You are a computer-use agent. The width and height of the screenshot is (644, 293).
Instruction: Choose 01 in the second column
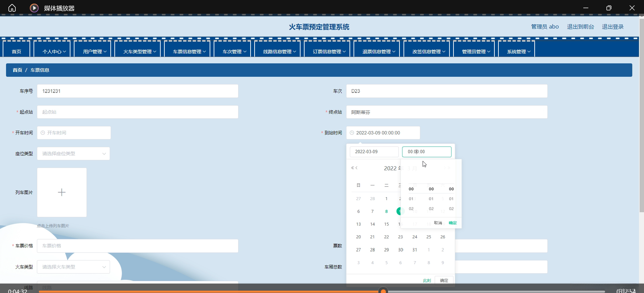451,199
